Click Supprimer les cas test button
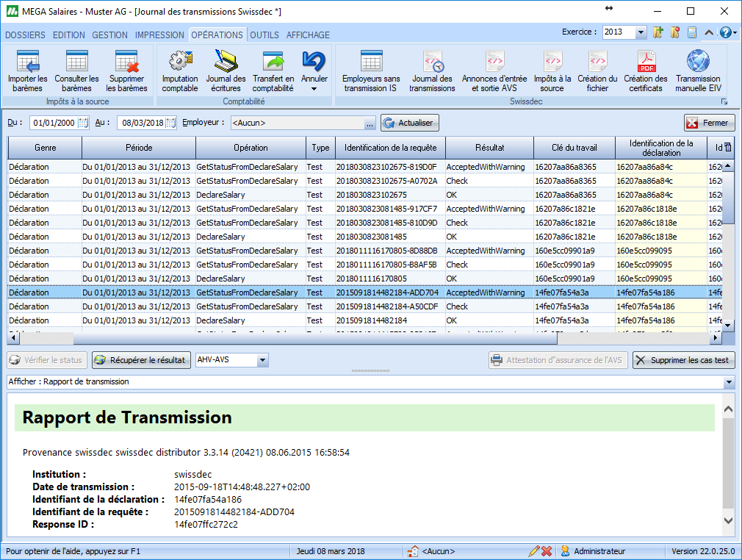 coord(683,360)
